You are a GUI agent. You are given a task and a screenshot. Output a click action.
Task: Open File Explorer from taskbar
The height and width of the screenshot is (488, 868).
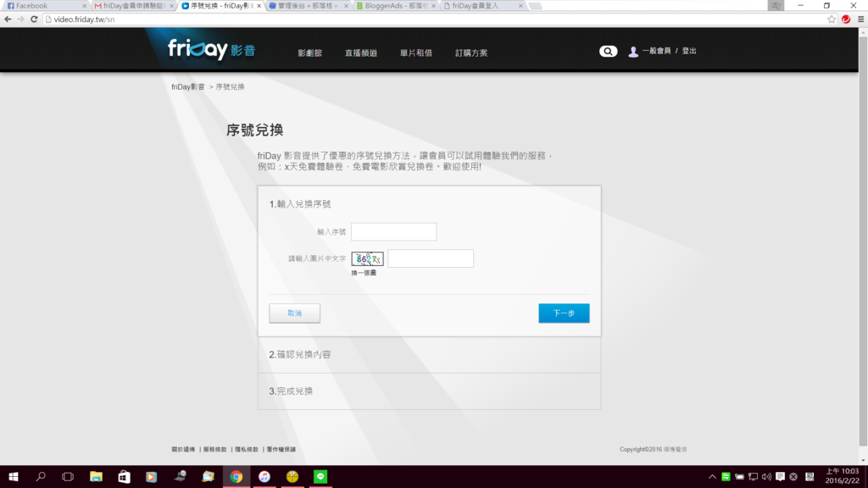[96, 476]
